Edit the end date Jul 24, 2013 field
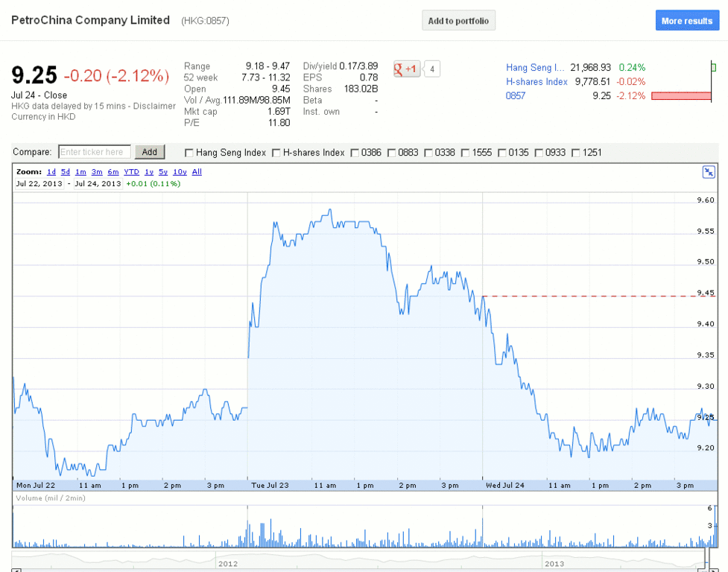The height and width of the screenshot is (572, 728). pos(98,184)
